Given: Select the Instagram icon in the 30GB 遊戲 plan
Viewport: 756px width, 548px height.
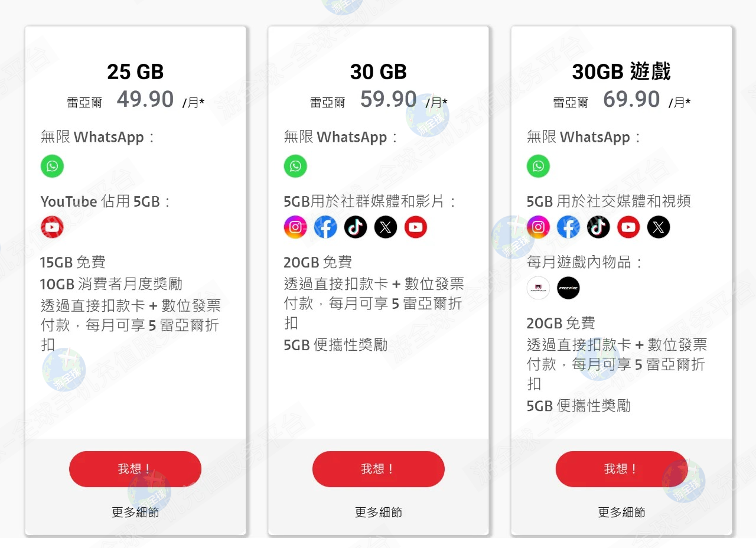Looking at the screenshot, I should click(538, 227).
